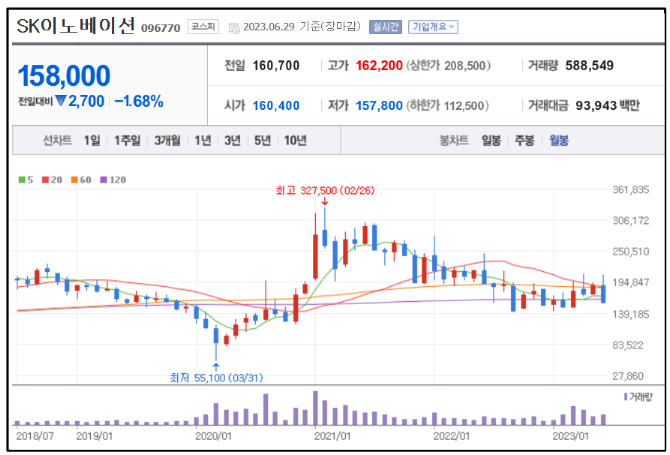The height and width of the screenshot is (455, 670).
Task: Click the 하한가 112,500 text
Action: pyautogui.click(x=447, y=105)
